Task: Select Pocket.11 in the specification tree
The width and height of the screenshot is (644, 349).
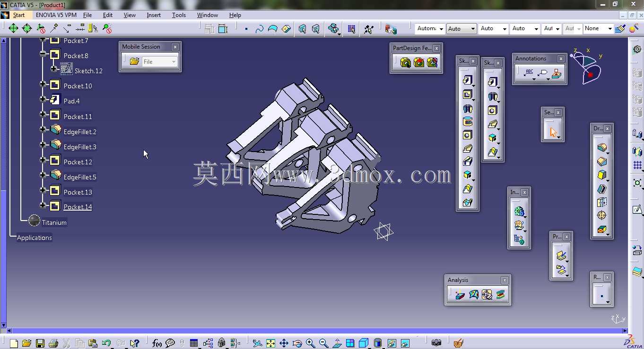Action: point(78,117)
